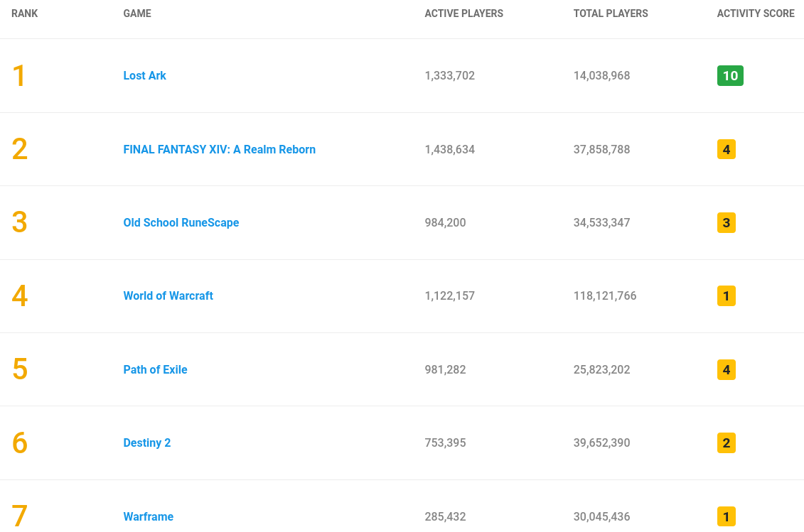Screen dimensions: 804x532
Task: Sort by the RANK column header
Action: (x=25, y=13)
